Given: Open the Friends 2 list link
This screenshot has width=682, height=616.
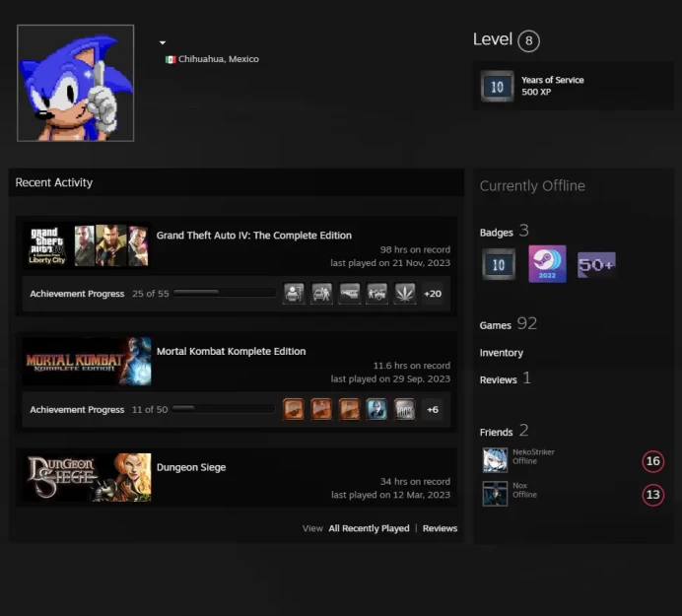Looking at the screenshot, I should 504,431.
